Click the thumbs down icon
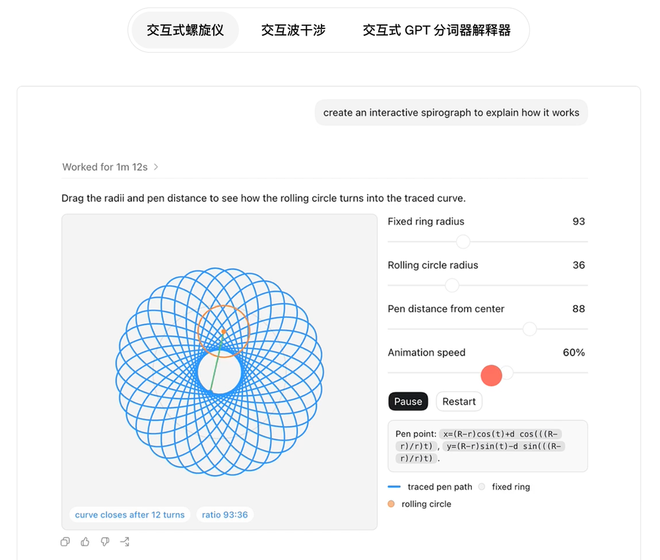Screen dimensions: 660x560 [105, 542]
